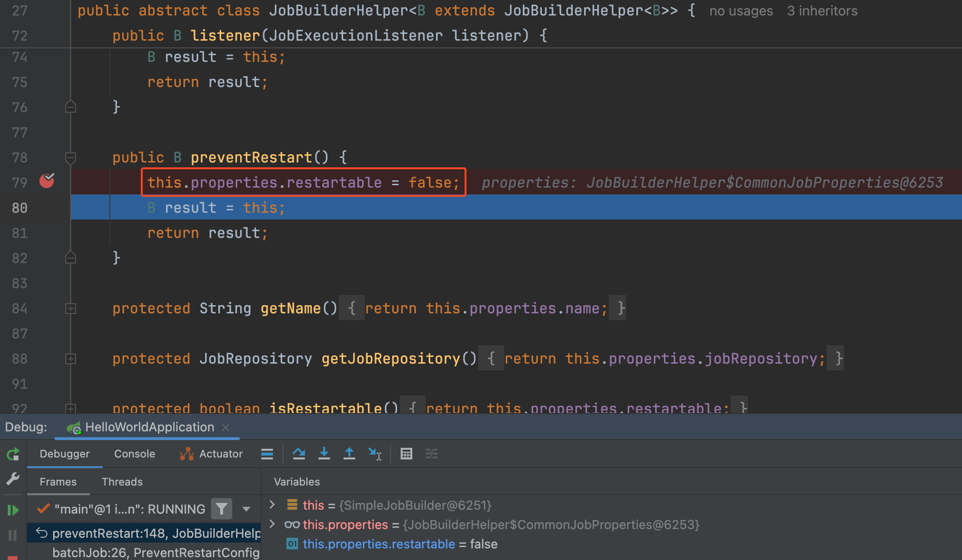Image resolution: width=962 pixels, height=560 pixels.
Task: Click Run to Cursor icon
Action: tap(375, 454)
